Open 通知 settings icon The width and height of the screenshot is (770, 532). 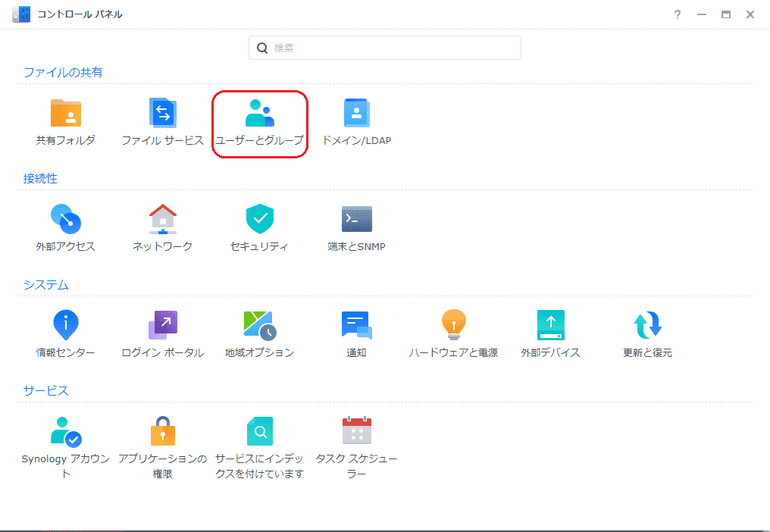click(356, 325)
